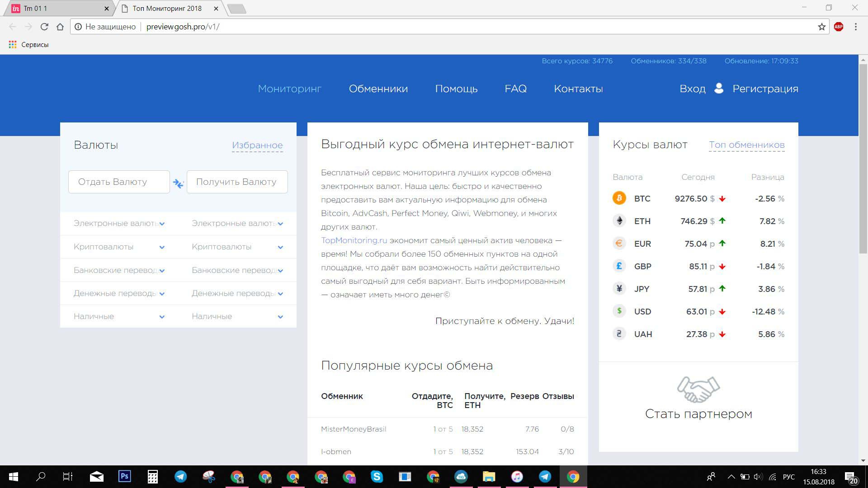Open Photoshop from the taskbar
Image resolution: width=868 pixels, height=488 pixels.
[x=124, y=476]
